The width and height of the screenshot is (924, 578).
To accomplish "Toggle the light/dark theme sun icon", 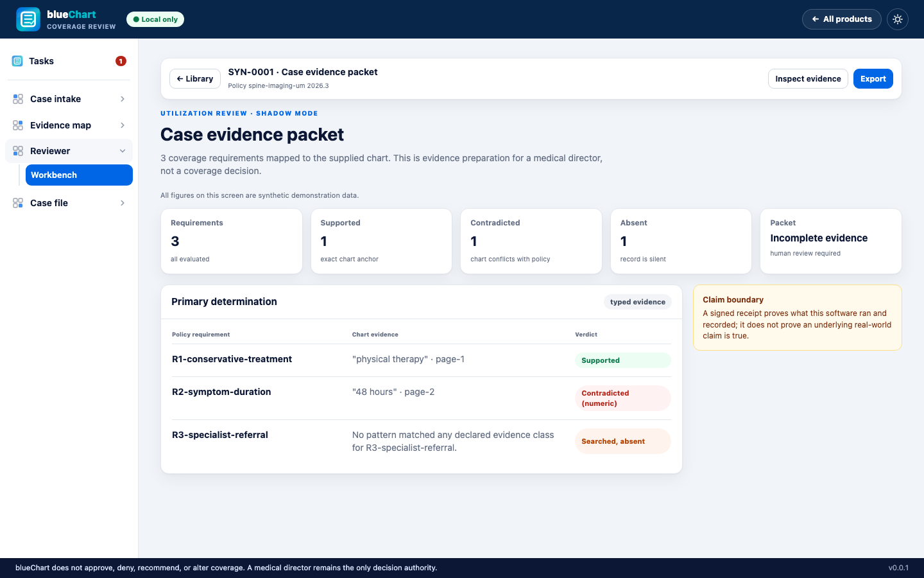I will pos(898,19).
